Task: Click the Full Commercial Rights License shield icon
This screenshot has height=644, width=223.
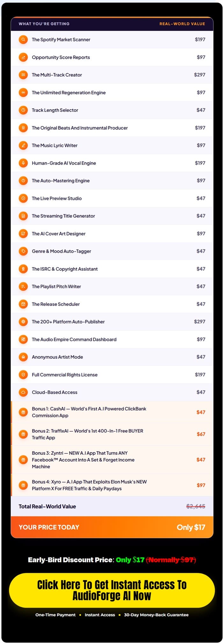Action: pos(23,375)
